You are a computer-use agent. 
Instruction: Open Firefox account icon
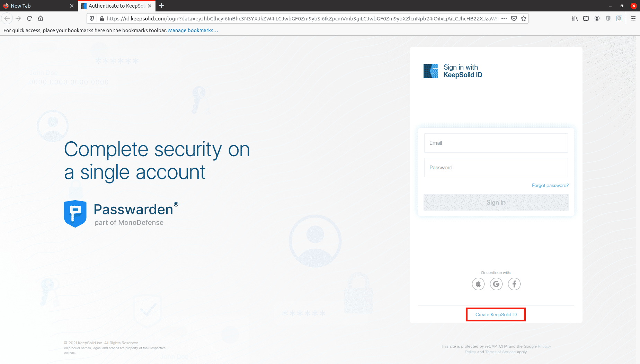point(597,18)
